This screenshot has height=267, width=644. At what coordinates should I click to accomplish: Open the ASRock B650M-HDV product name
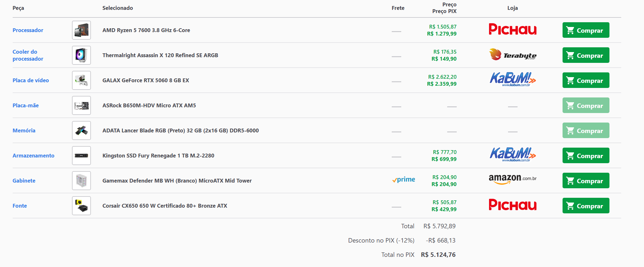click(149, 105)
